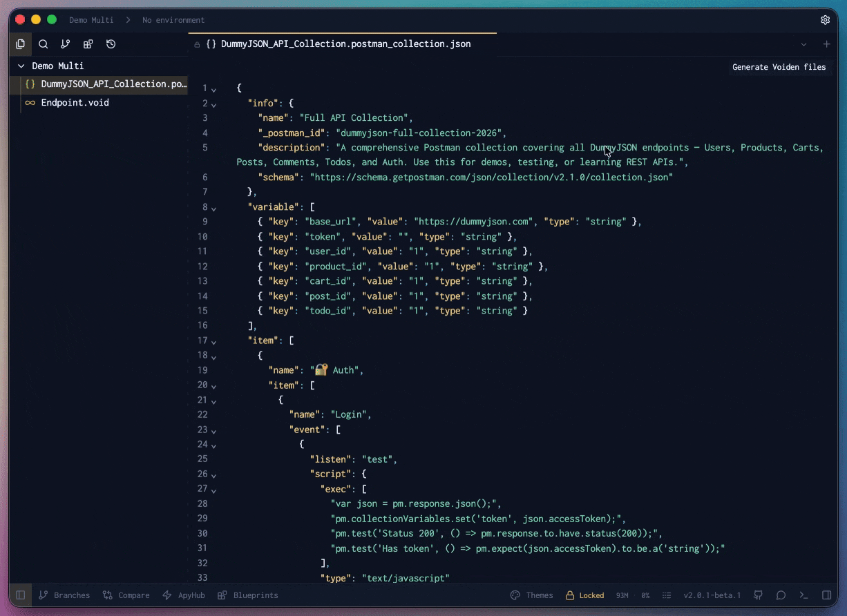
Task: Fold code at line 1
Action: point(213,90)
